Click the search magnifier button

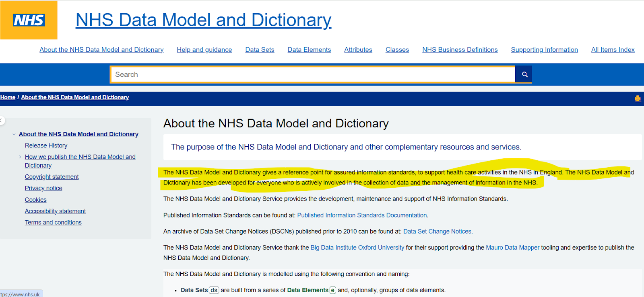[x=524, y=74]
